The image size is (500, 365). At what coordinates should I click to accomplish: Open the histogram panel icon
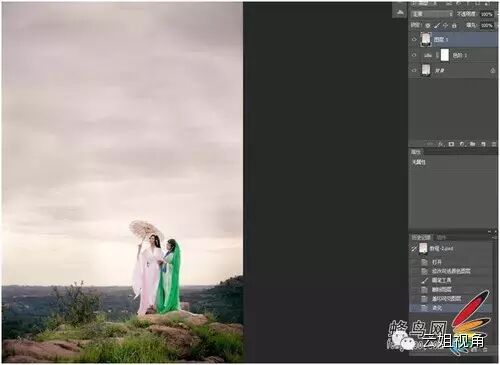[x=400, y=12]
